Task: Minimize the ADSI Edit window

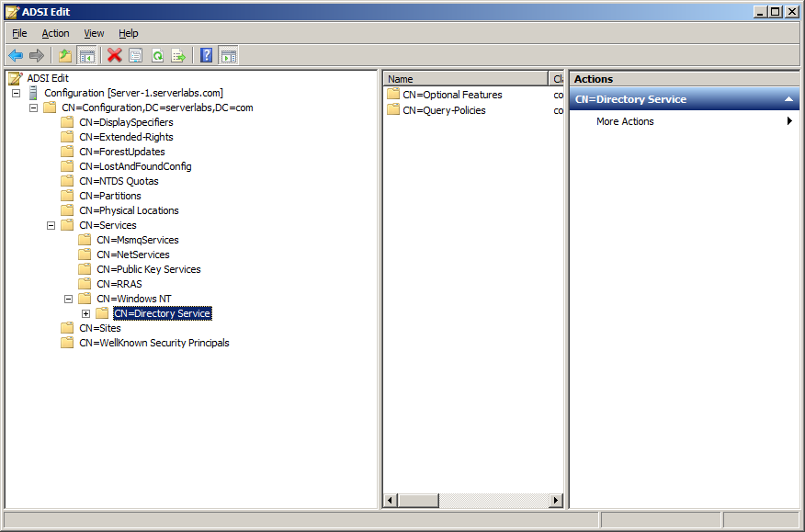Action: pos(762,12)
